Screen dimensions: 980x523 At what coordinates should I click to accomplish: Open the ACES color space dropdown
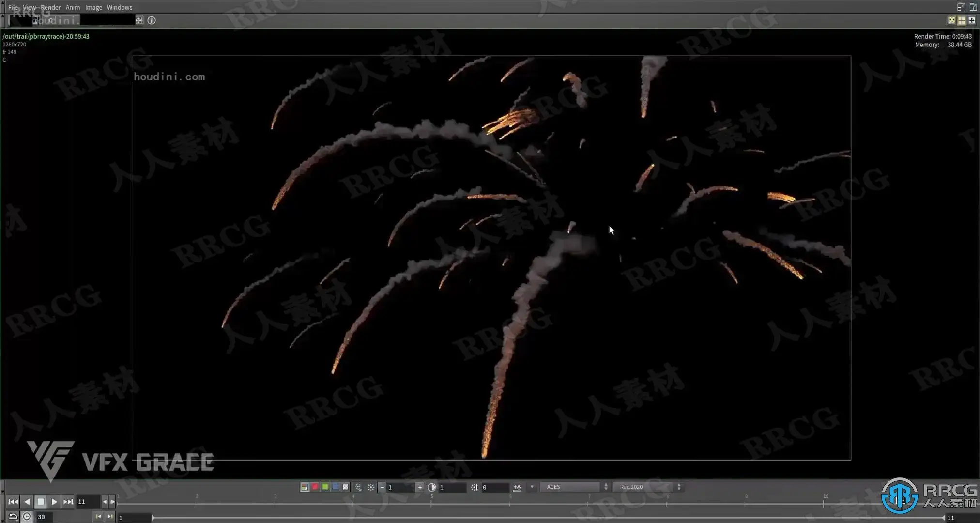574,487
